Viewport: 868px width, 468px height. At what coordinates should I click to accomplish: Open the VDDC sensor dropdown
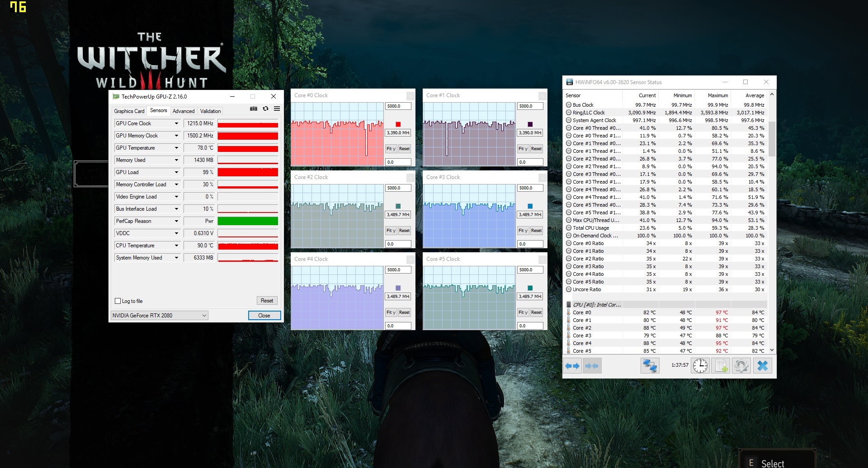point(176,233)
